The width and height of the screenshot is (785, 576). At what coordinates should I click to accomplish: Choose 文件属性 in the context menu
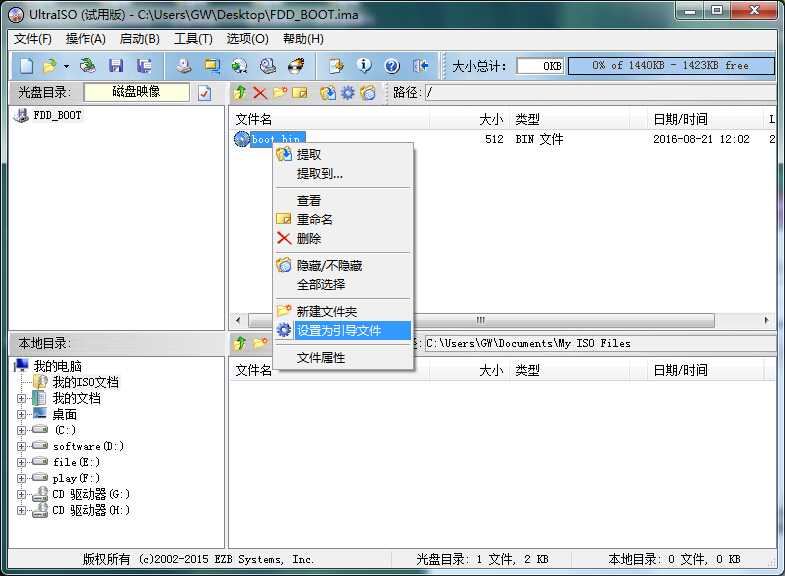tap(343, 358)
